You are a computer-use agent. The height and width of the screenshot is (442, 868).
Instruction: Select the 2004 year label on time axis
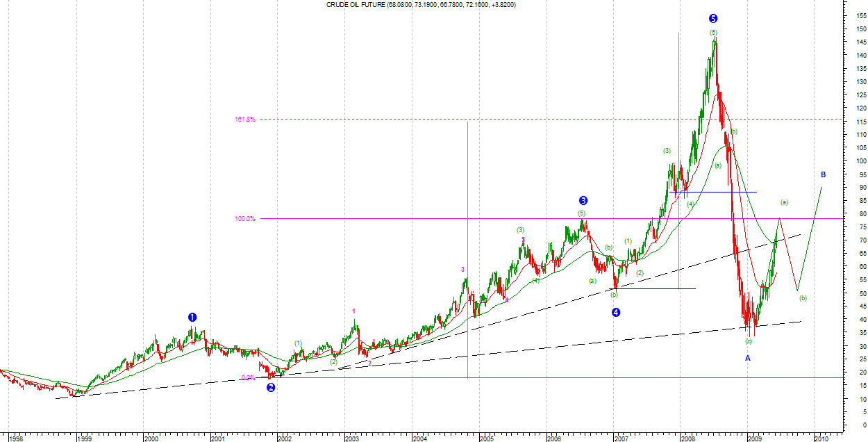[x=419, y=439]
